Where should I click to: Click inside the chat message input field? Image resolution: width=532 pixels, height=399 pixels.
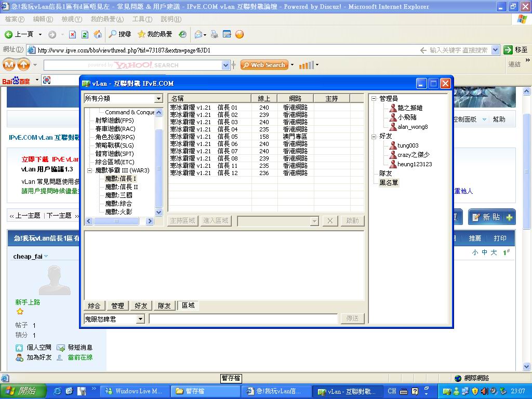(x=244, y=318)
